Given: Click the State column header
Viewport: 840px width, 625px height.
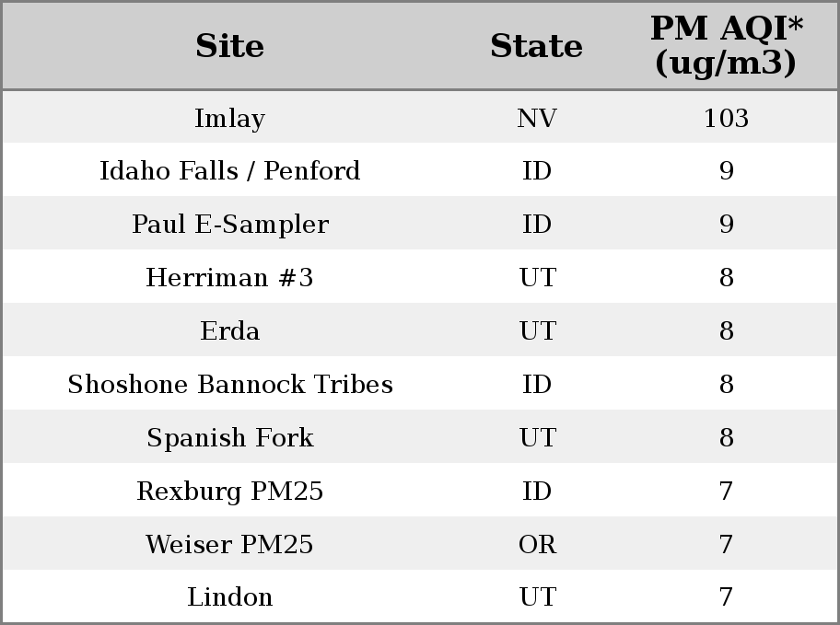Looking at the screenshot, I should click(536, 46).
